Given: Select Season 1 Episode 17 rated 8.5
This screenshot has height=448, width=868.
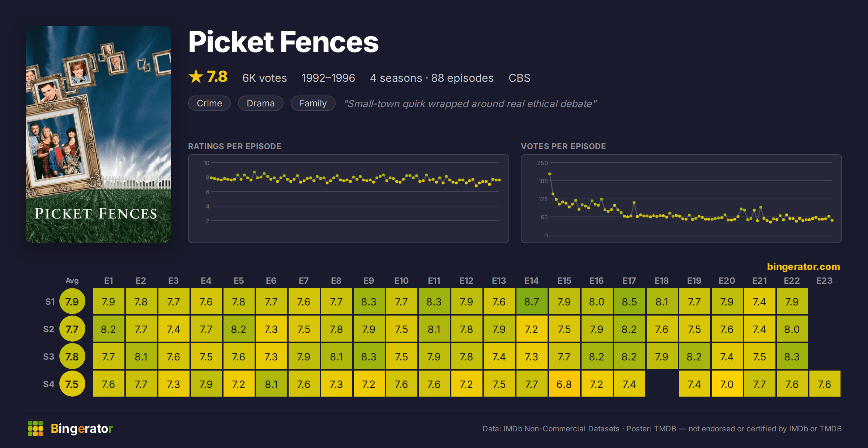Looking at the screenshot, I should (x=629, y=301).
